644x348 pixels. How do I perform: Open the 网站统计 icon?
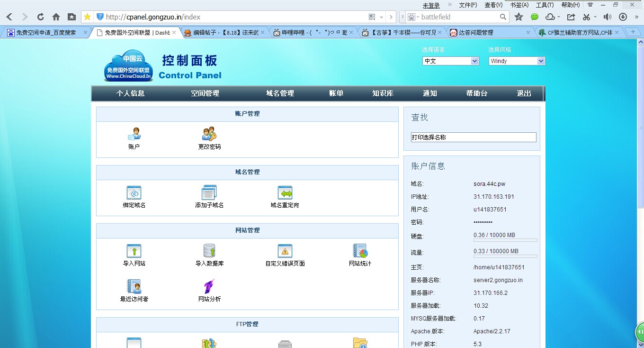[x=360, y=251]
